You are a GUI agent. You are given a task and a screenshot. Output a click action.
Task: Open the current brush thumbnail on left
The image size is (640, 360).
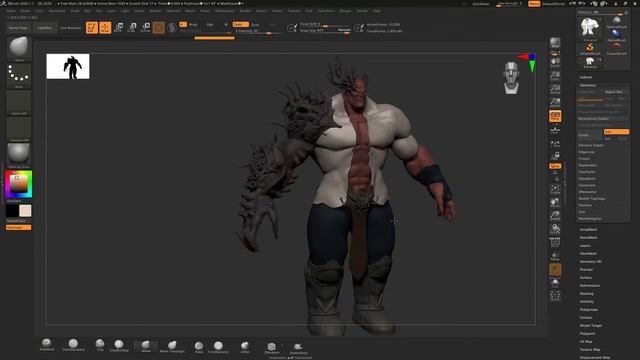19,49
